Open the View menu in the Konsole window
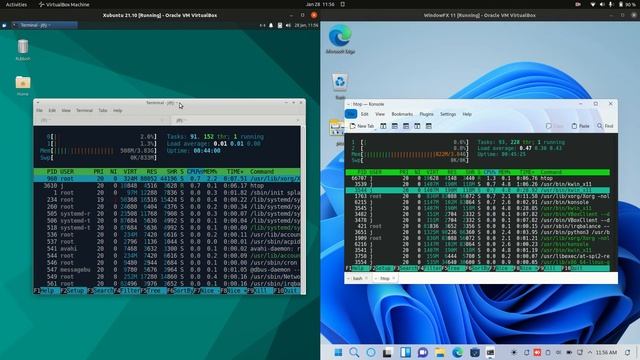The width and height of the screenshot is (640, 360). 380,114
